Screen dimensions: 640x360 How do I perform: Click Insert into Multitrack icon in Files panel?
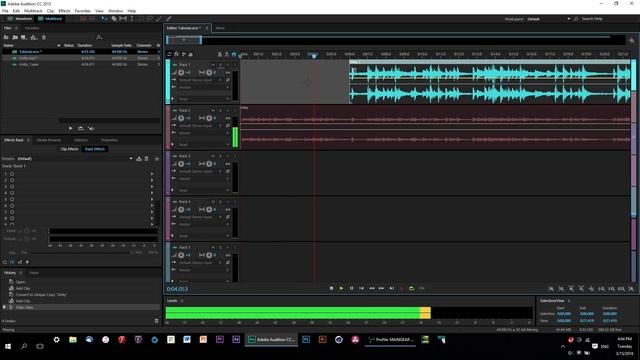(x=33, y=37)
